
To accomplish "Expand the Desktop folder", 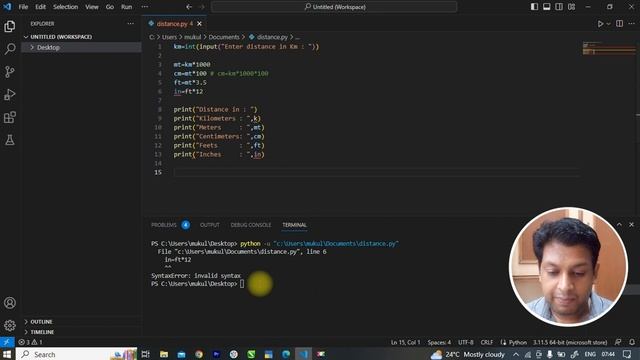I will point(81,47).
